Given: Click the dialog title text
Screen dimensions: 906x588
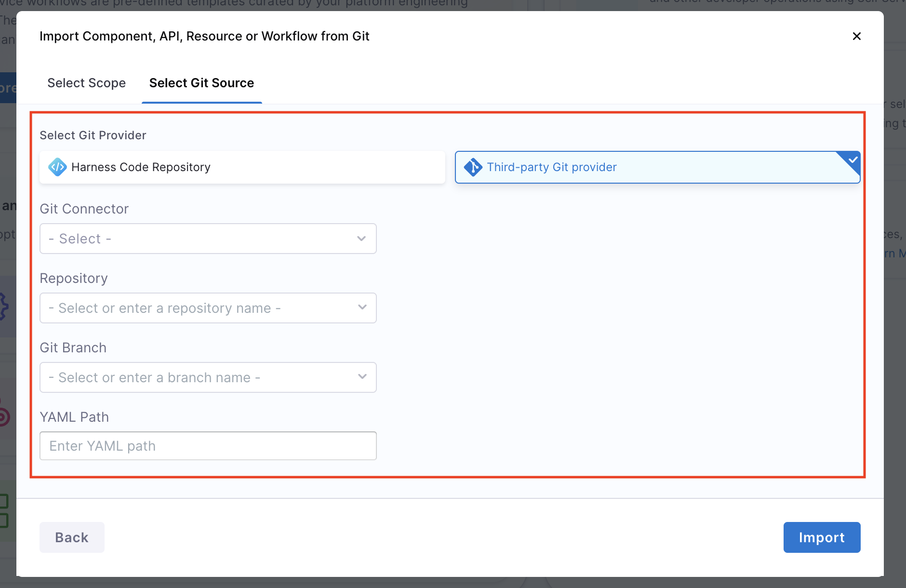Looking at the screenshot, I should pos(204,36).
